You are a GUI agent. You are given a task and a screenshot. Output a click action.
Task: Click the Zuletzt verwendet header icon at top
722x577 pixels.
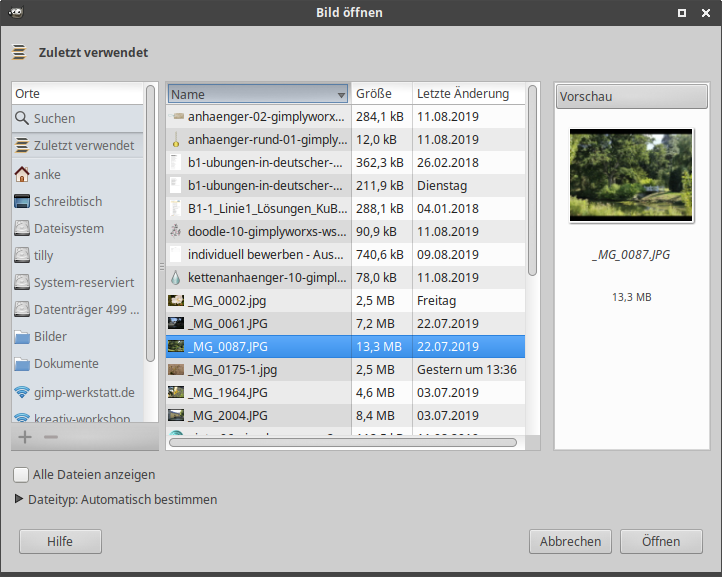coord(19,52)
